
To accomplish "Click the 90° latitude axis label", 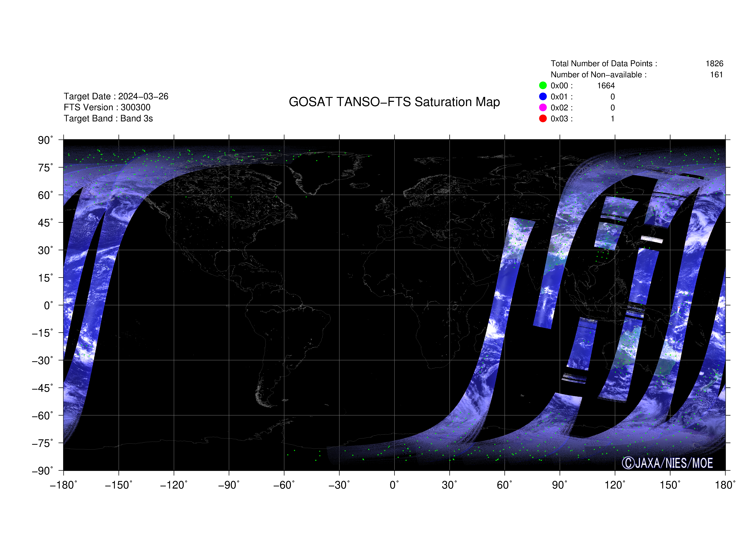I will pyautogui.click(x=45, y=140).
